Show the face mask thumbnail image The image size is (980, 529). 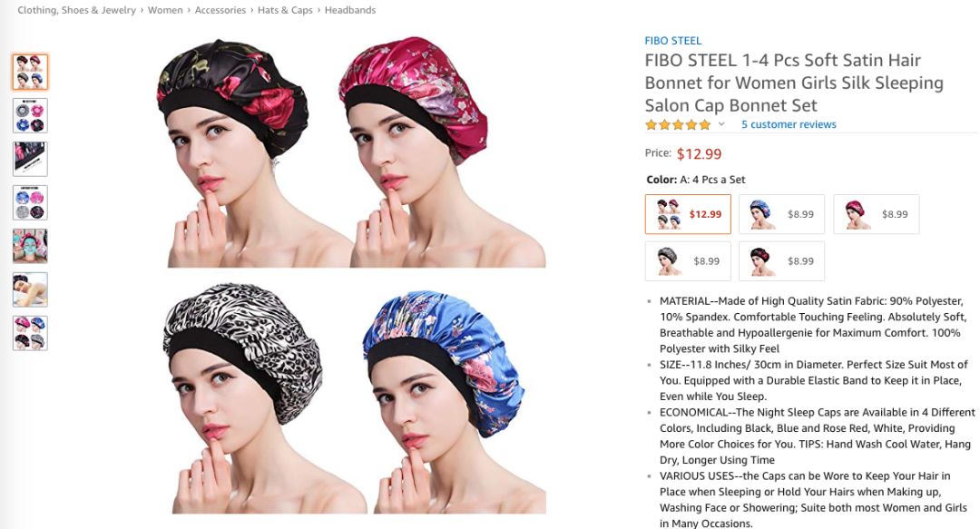coord(30,246)
